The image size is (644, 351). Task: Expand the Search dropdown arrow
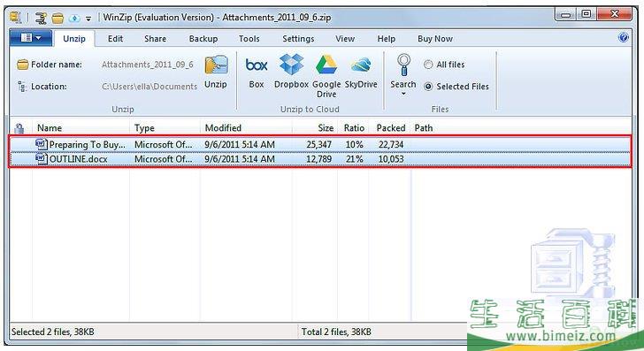[403, 94]
